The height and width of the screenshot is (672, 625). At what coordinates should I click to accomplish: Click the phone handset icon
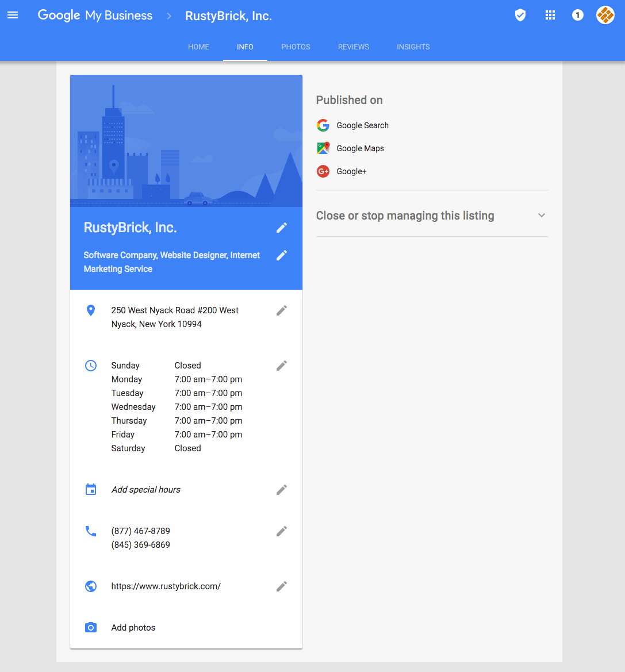pyautogui.click(x=91, y=531)
